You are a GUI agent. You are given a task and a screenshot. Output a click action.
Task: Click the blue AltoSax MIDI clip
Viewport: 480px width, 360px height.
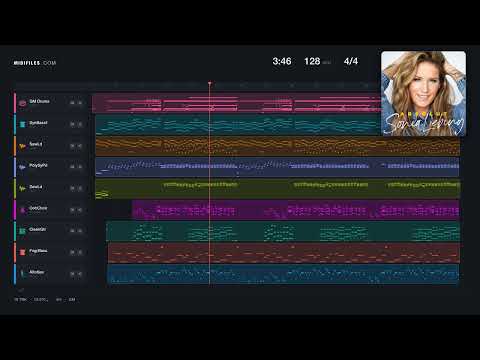point(284,274)
